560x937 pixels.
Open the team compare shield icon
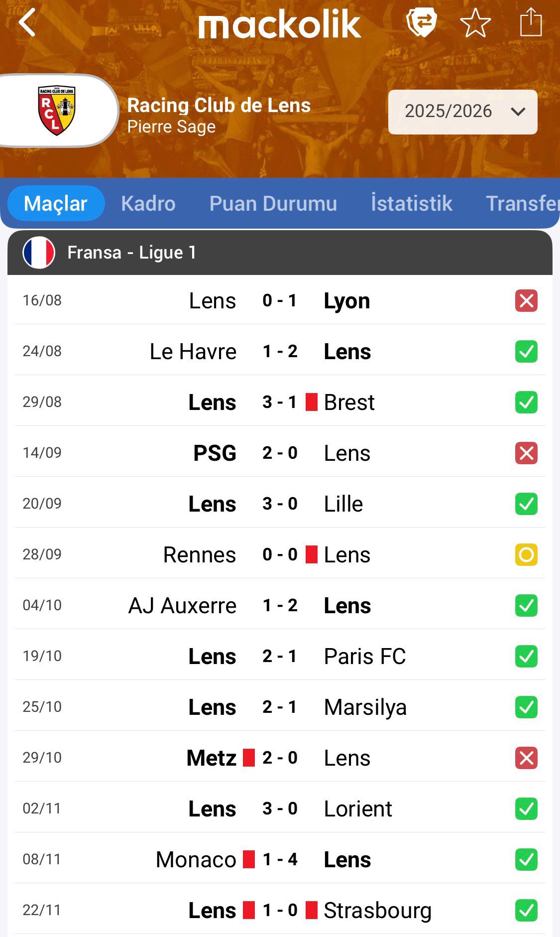(422, 23)
